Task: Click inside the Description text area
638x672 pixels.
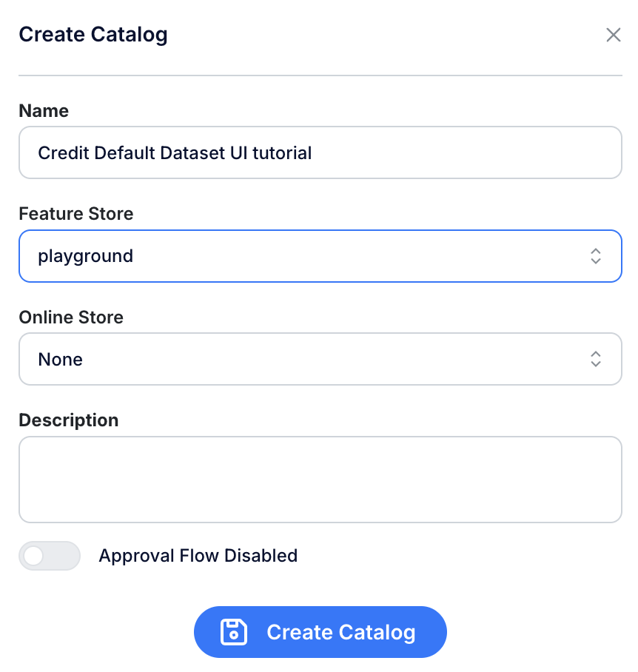Action: [320, 479]
